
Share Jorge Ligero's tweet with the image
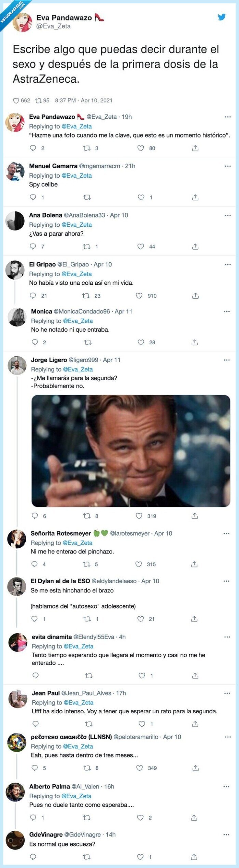[195, 516]
